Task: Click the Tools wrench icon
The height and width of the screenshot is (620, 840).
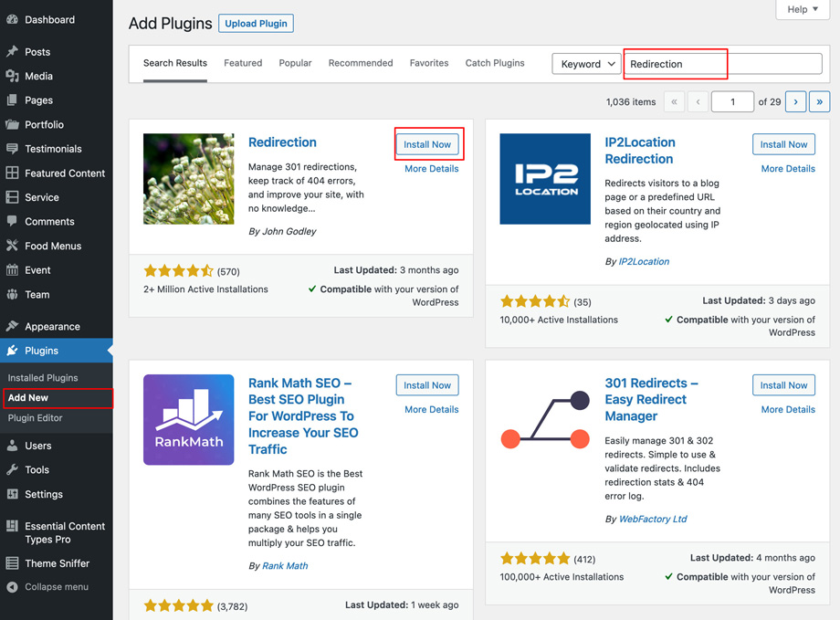Action: pos(12,469)
